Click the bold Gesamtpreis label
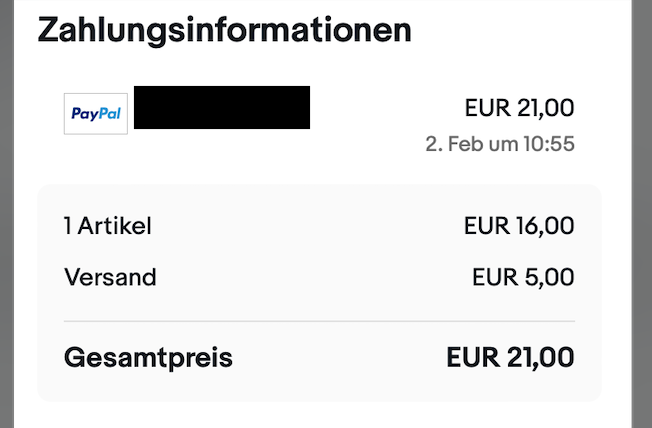 click(148, 357)
